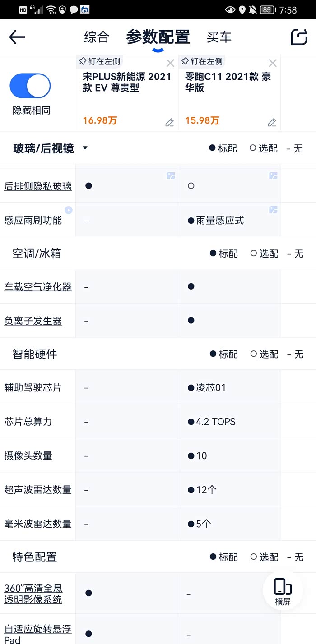View image icon in 宋PLUS 后排侧隐私玻璃 cell

[171, 176]
